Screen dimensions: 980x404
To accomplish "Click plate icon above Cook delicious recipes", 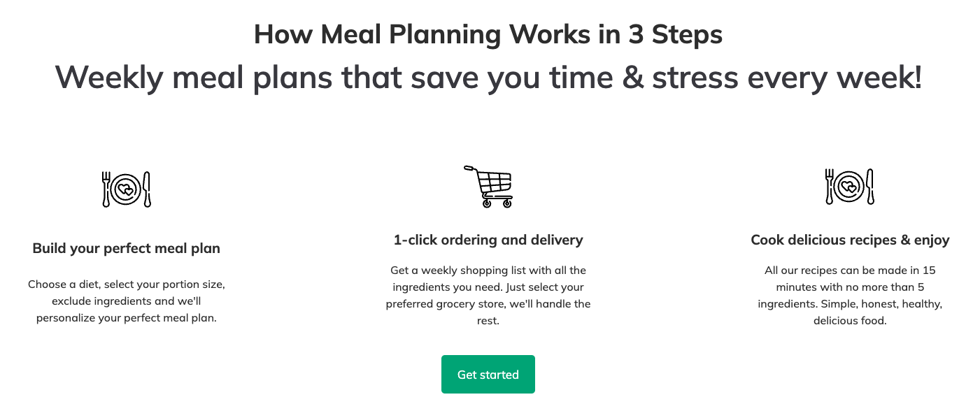I will click(850, 187).
